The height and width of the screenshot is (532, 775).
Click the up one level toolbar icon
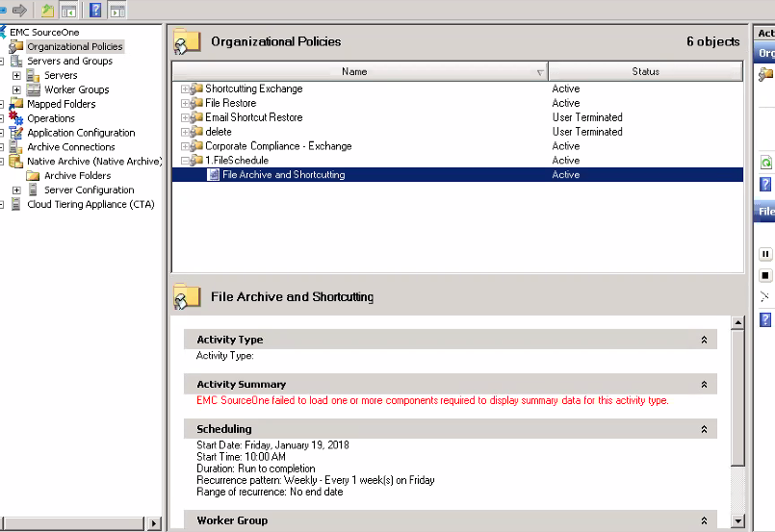tap(47, 11)
